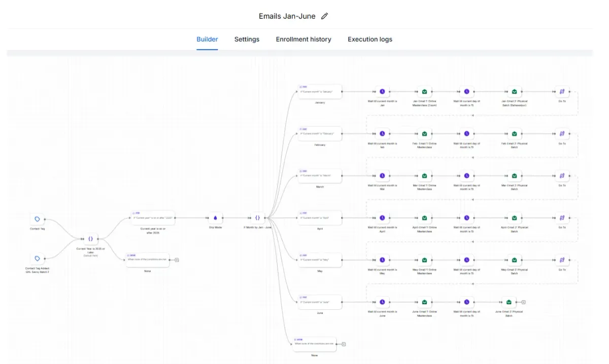Viewport: 609px width, 364px height.
Task: Open Feb Email 1 Online Masterclass node
Action: pyautogui.click(x=424, y=134)
